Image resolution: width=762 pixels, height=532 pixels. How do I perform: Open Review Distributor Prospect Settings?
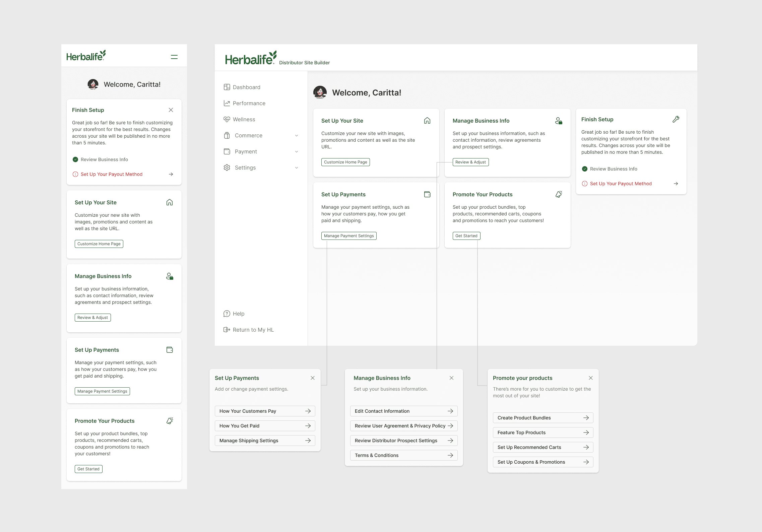click(x=404, y=441)
